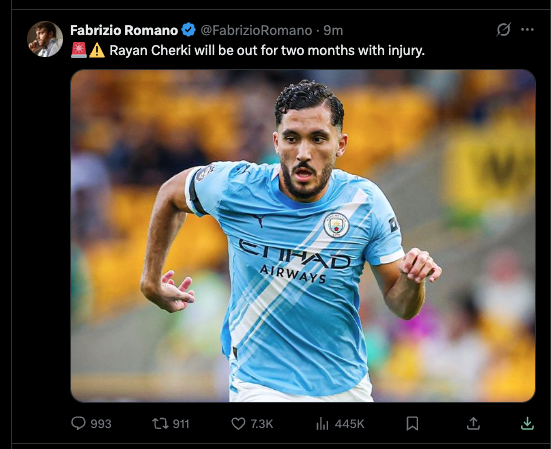Open Fabrizio Romano's profile avatar
The height and width of the screenshot is (449, 551).
[x=45, y=39]
